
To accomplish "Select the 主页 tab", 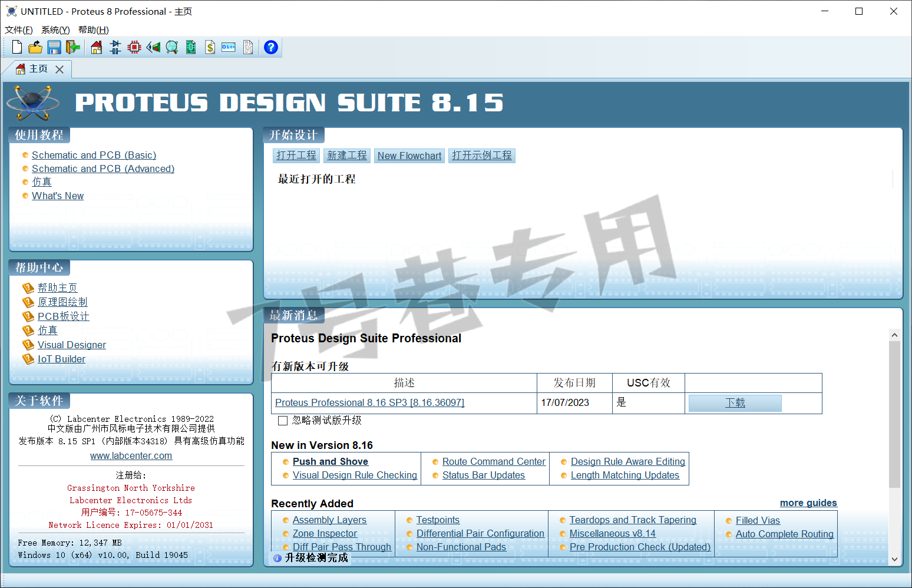I will pyautogui.click(x=39, y=69).
